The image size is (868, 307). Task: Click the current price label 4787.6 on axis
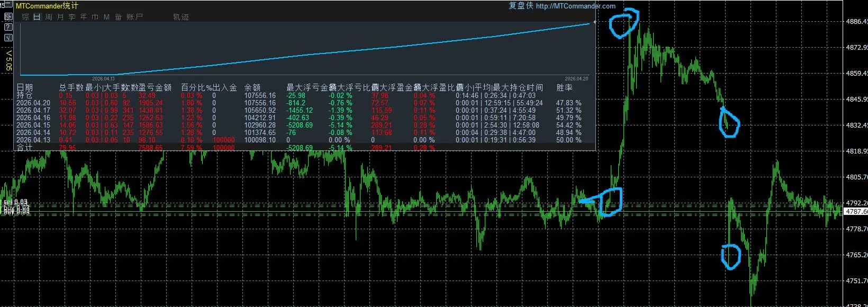(856, 211)
